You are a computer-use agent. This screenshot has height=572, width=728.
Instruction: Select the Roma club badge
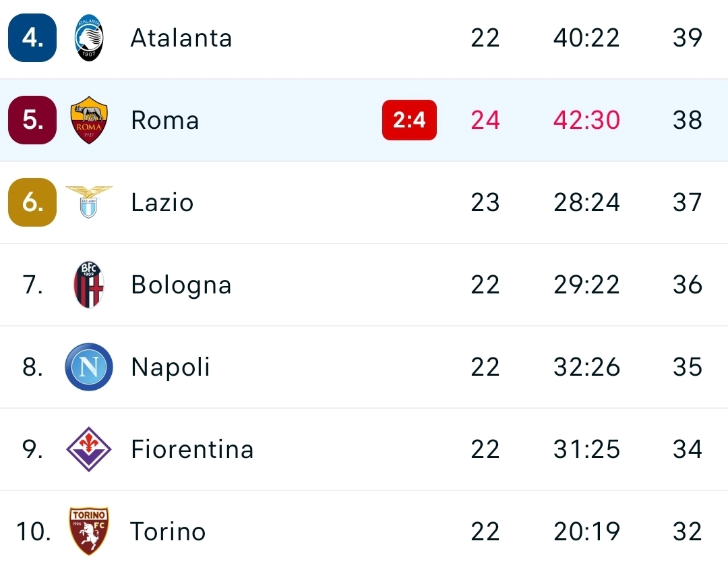tap(88, 120)
